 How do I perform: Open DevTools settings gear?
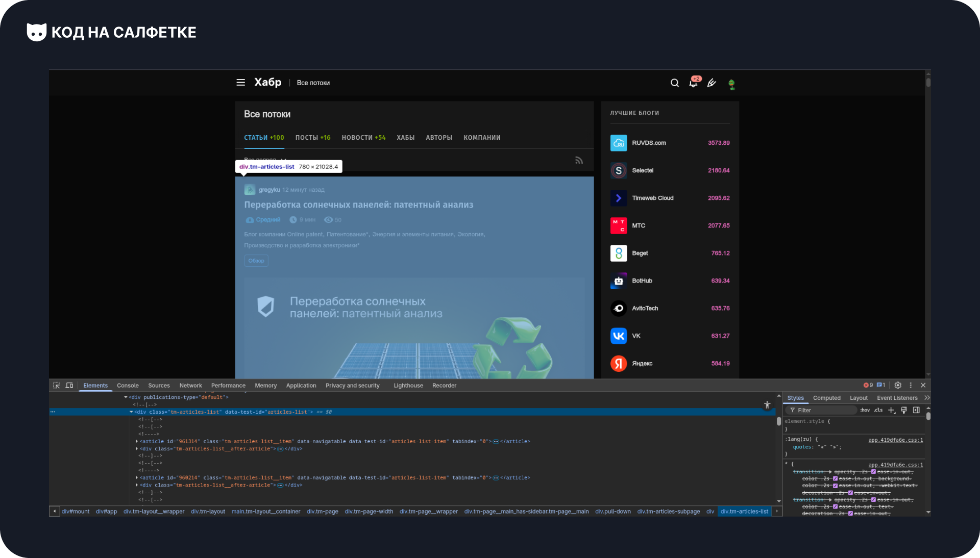click(x=898, y=386)
